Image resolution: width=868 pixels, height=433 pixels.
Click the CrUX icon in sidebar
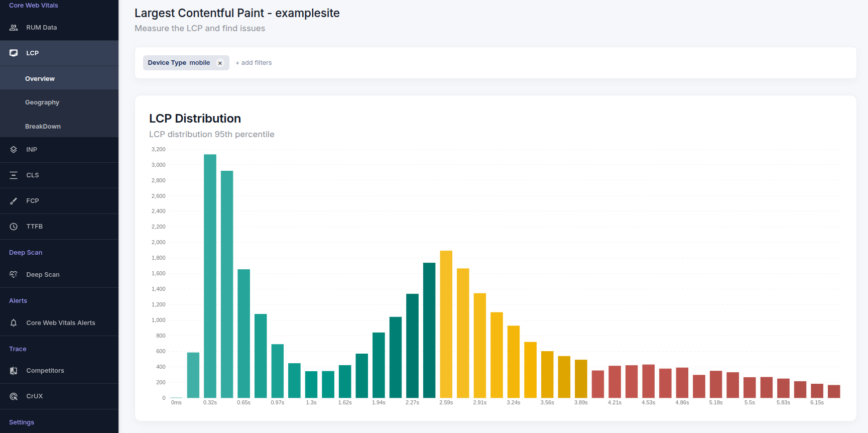tap(14, 396)
